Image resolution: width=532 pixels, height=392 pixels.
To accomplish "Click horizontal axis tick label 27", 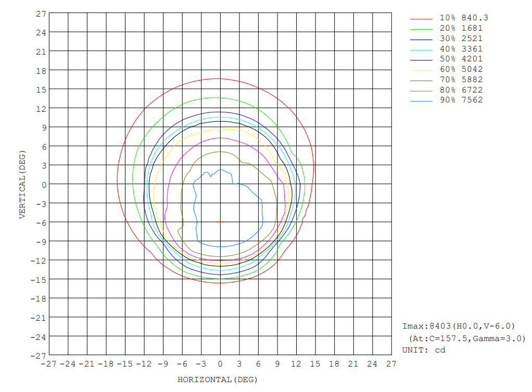I will 391,364.
